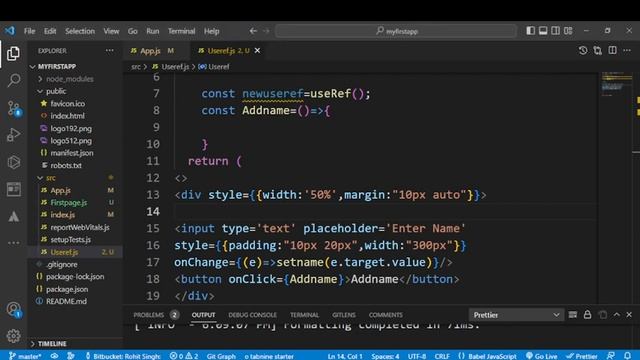Clear the output panel
Image resolution: width=640 pixels, height=360 pixels.
click(x=573, y=315)
